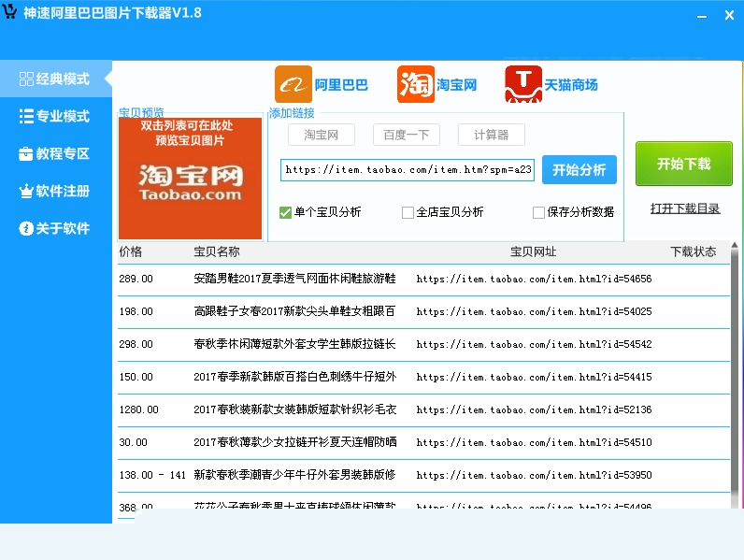Select row 高跟鞋子女春2017新款尖头单鞋
The width and height of the screenshot is (744, 560).
pos(423,312)
